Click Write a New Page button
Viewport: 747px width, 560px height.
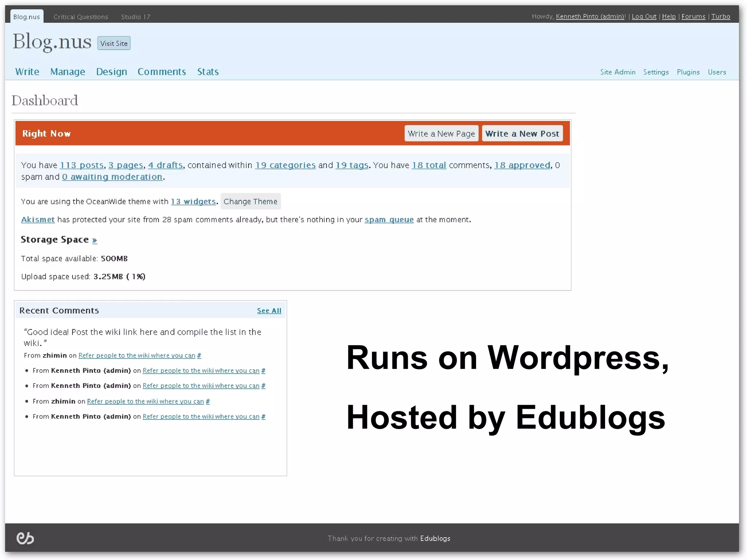441,134
